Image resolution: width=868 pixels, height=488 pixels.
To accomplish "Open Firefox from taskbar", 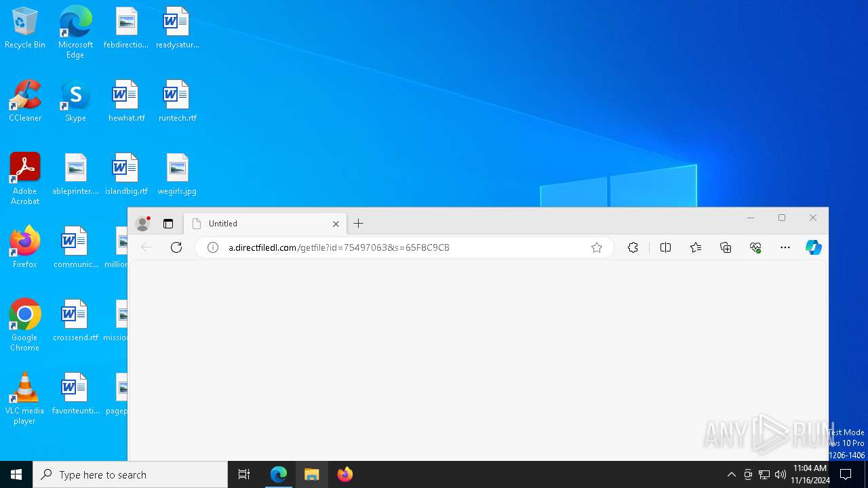I will point(345,474).
